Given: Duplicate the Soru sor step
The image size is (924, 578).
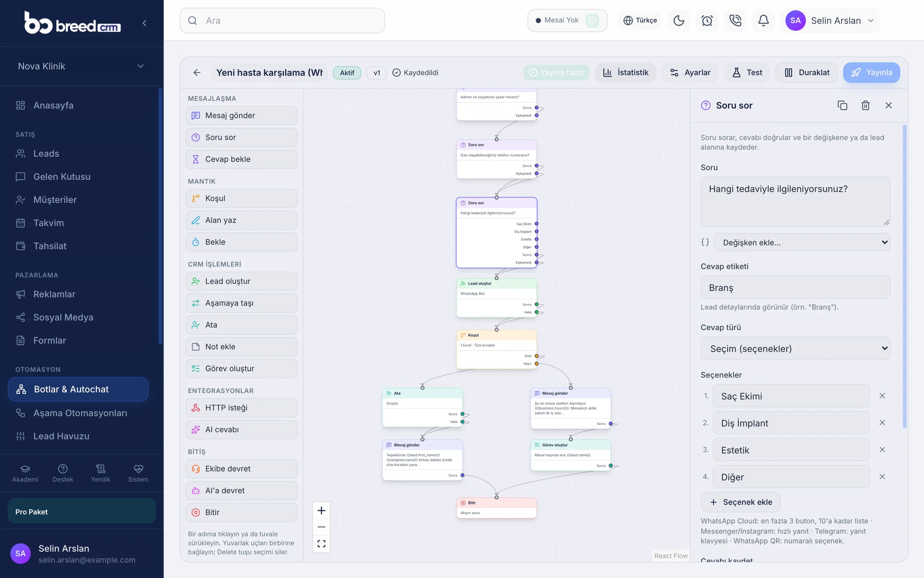Looking at the screenshot, I should point(842,105).
